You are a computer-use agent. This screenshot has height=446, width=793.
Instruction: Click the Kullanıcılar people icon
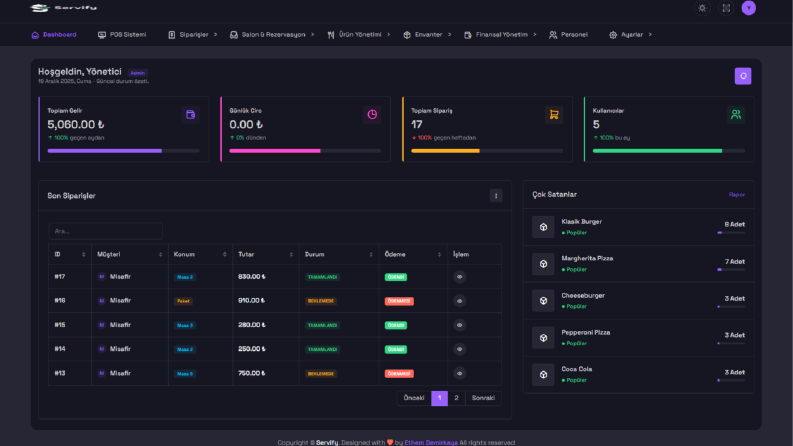click(736, 115)
